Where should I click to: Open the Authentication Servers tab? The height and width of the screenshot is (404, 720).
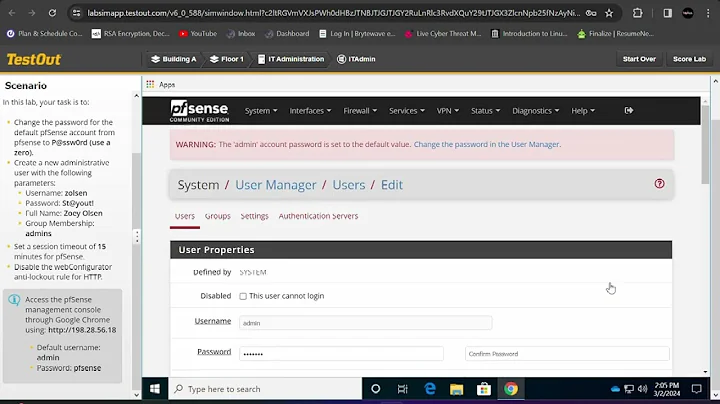(318, 216)
